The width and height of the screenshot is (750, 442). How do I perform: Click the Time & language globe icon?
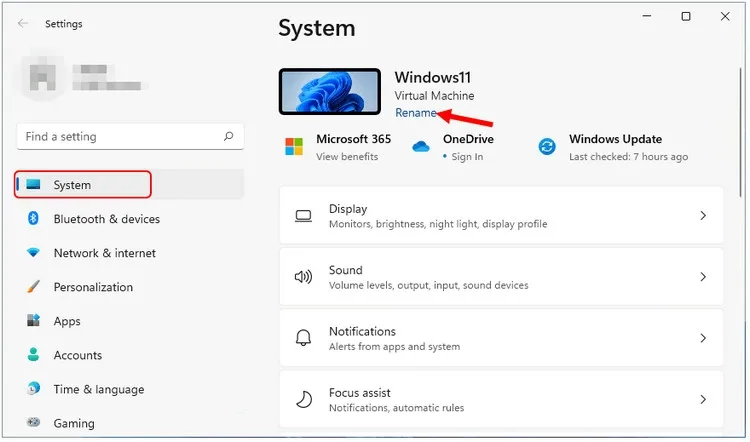[x=33, y=389]
